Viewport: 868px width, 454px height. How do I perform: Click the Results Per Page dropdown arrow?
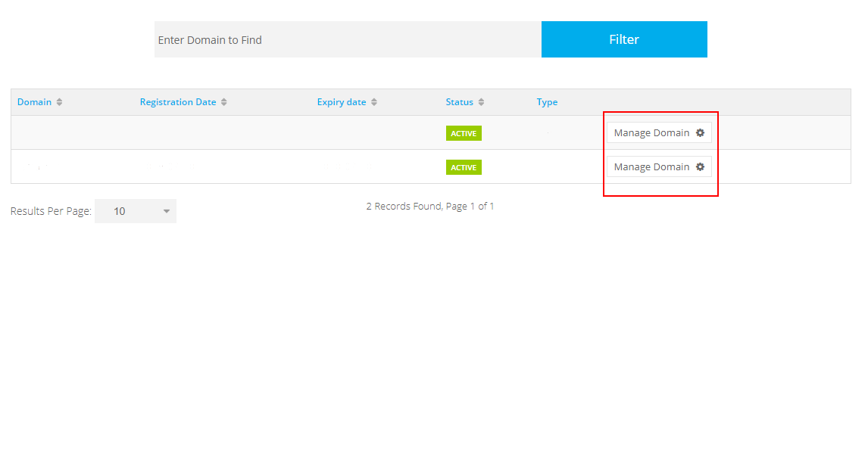pos(166,211)
